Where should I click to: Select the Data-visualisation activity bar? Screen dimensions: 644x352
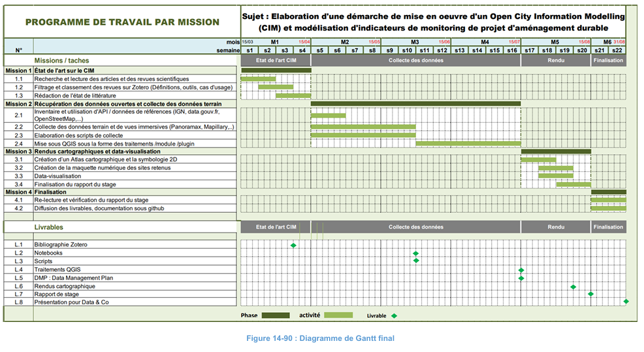pos(556,176)
